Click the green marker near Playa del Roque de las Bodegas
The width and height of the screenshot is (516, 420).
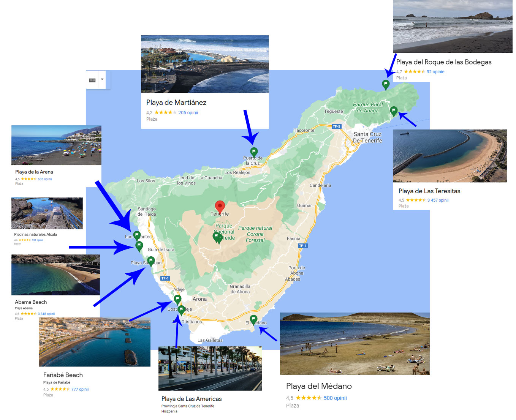[x=386, y=84]
